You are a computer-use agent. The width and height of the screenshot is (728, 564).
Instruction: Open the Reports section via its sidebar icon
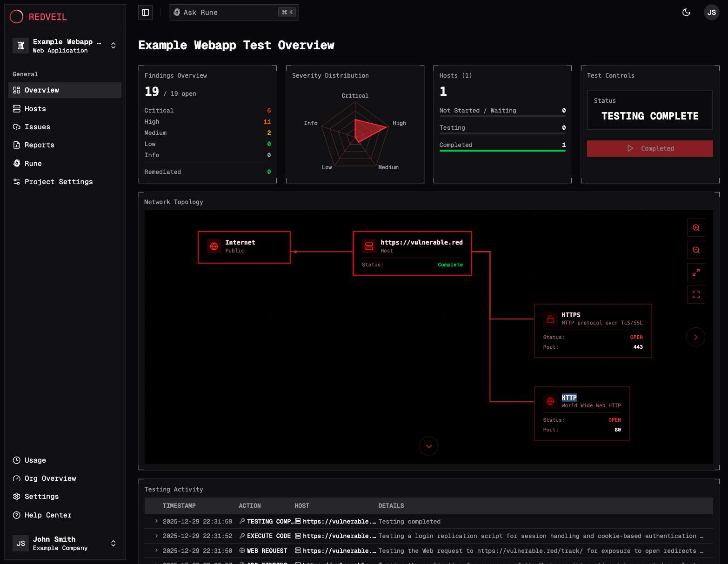[16, 145]
